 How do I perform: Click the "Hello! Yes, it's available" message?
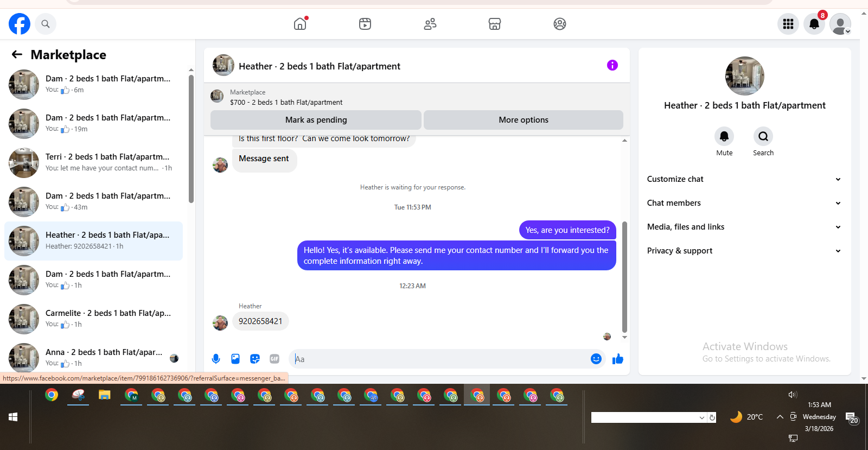click(x=456, y=256)
